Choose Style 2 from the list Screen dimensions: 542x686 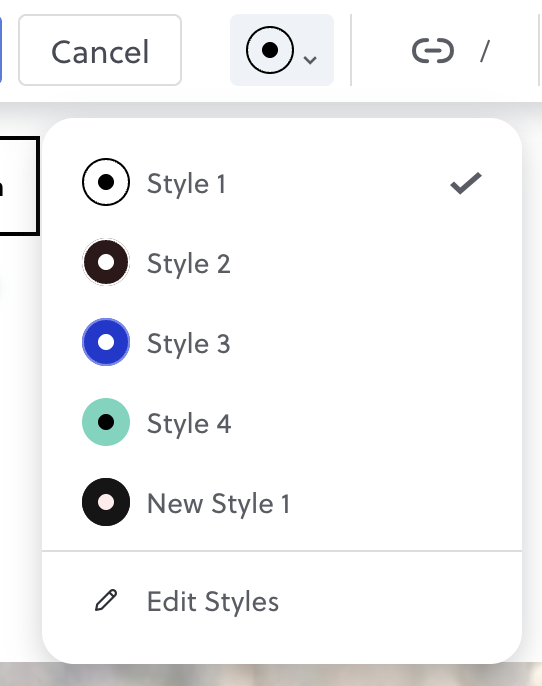282,262
